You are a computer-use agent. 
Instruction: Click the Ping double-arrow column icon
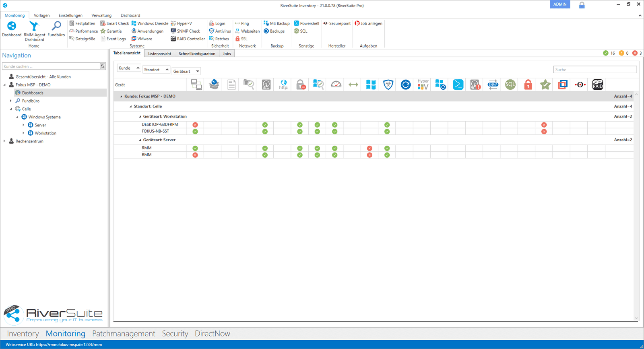click(353, 85)
